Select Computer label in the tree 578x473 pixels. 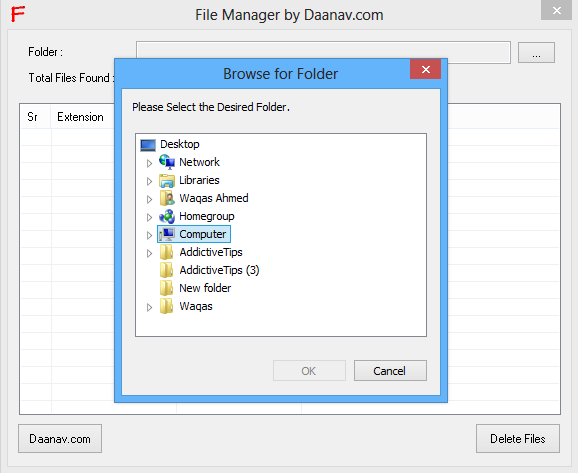203,234
